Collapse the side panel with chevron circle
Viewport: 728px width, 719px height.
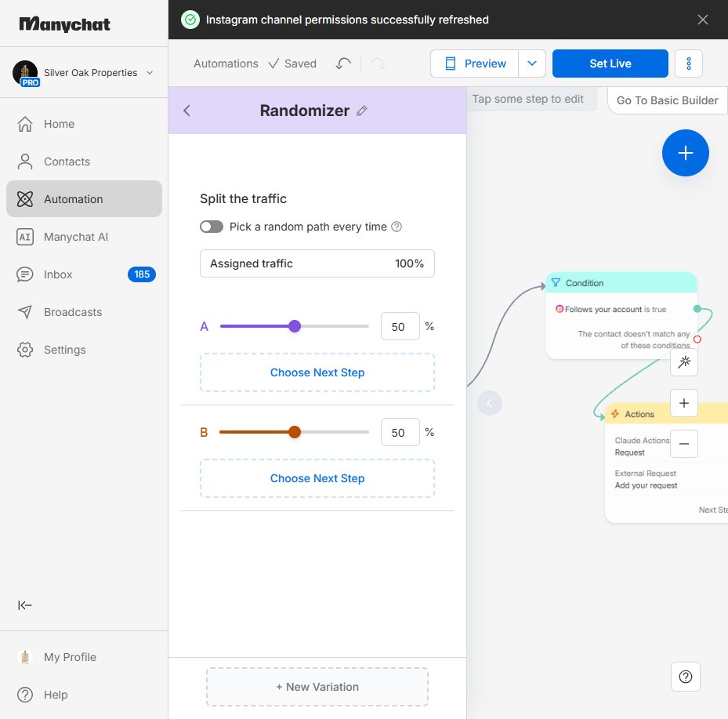point(489,403)
